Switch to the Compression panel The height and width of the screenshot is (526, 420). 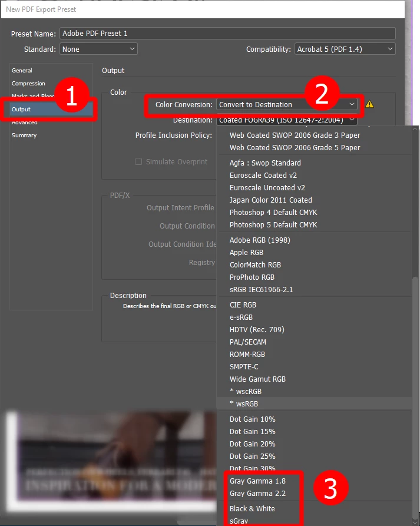click(28, 84)
